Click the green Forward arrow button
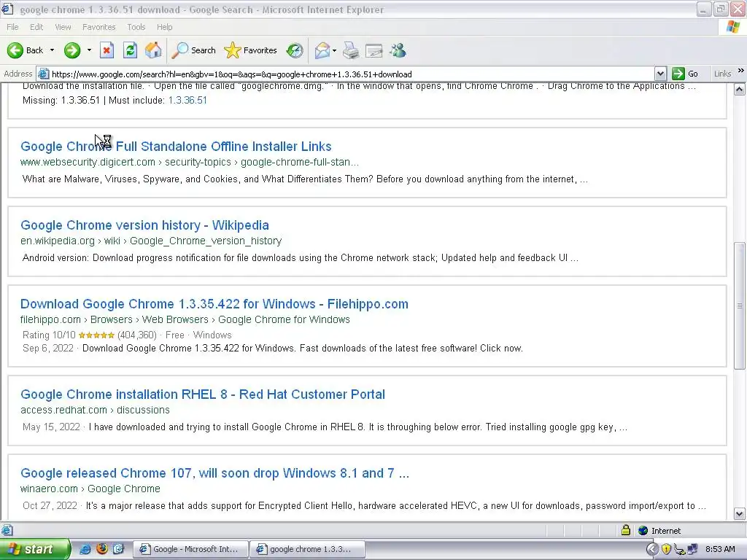The image size is (747, 560). click(x=72, y=50)
